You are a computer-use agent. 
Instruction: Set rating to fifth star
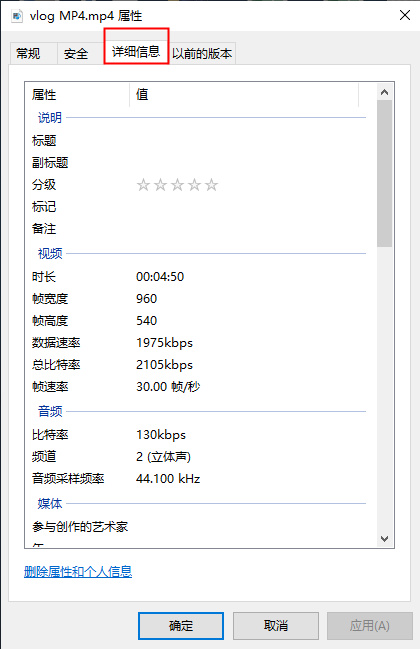[x=211, y=185]
